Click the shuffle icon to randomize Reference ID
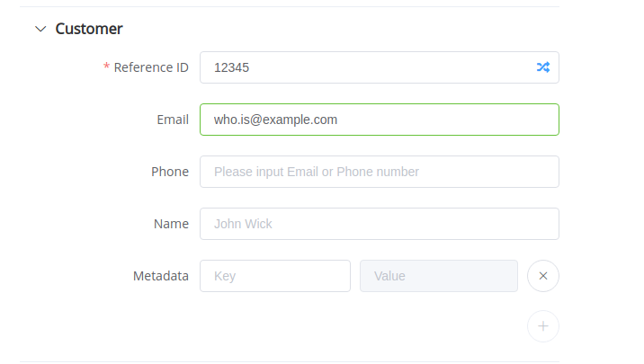 [x=543, y=67]
